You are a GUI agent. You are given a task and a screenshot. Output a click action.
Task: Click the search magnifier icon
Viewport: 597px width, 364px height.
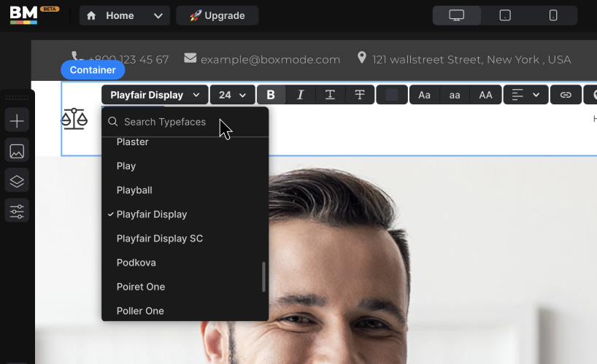coord(112,121)
